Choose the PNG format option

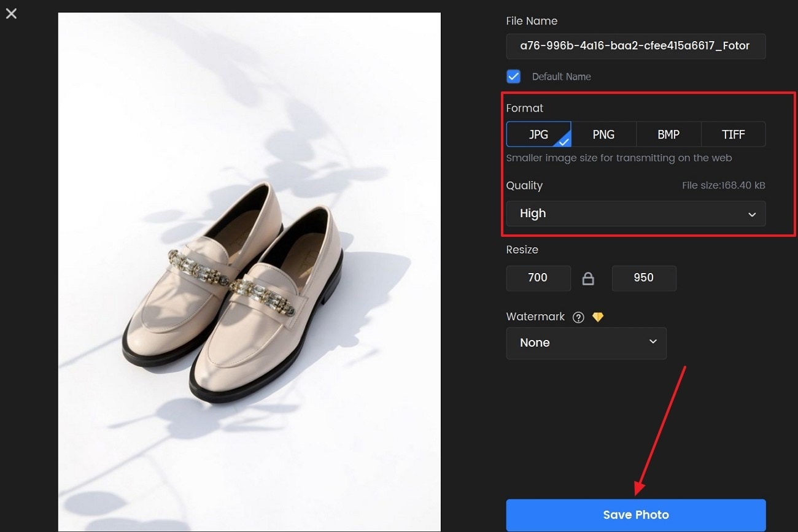pos(603,134)
